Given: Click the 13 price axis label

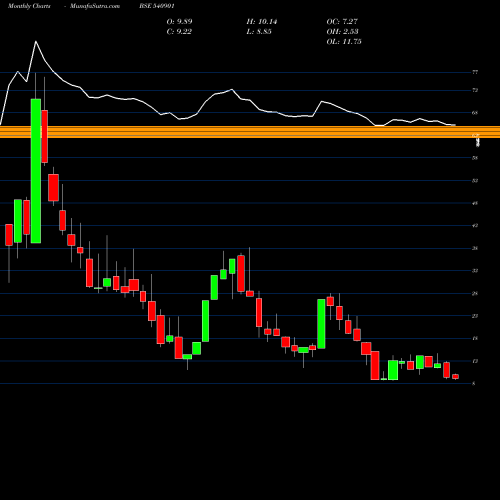Looking at the screenshot, I should pos(475,361).
